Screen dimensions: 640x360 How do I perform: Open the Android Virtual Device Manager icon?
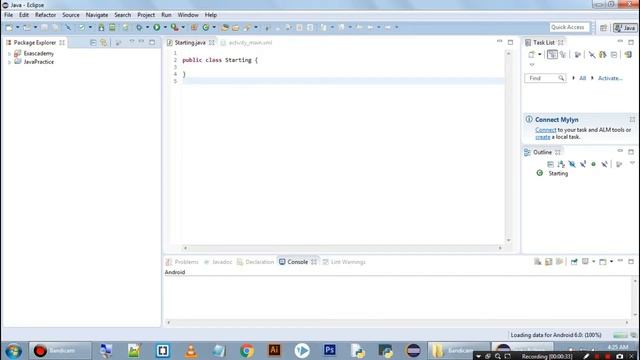[112, 27]
